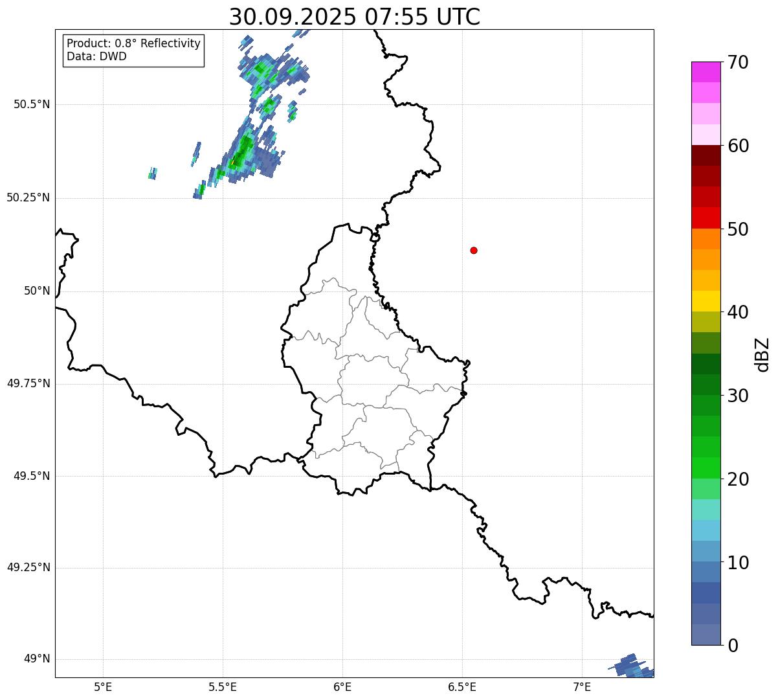Click the 5°E longitude label
Image resolution: width=778 pixels, height=700 pixels.
tap(103, 686)
